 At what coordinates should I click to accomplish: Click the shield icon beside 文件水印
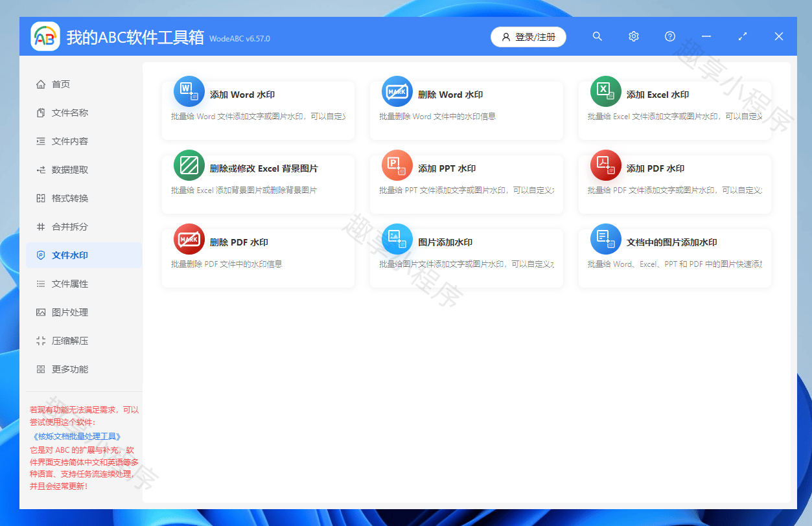[41, 255]
